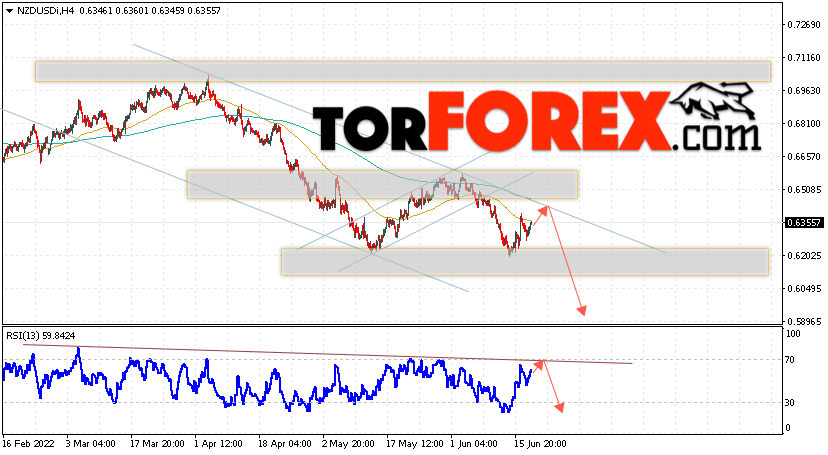Select the RSI 30 level label
Viewport: 828px width, 455px height.
(790, 403)
